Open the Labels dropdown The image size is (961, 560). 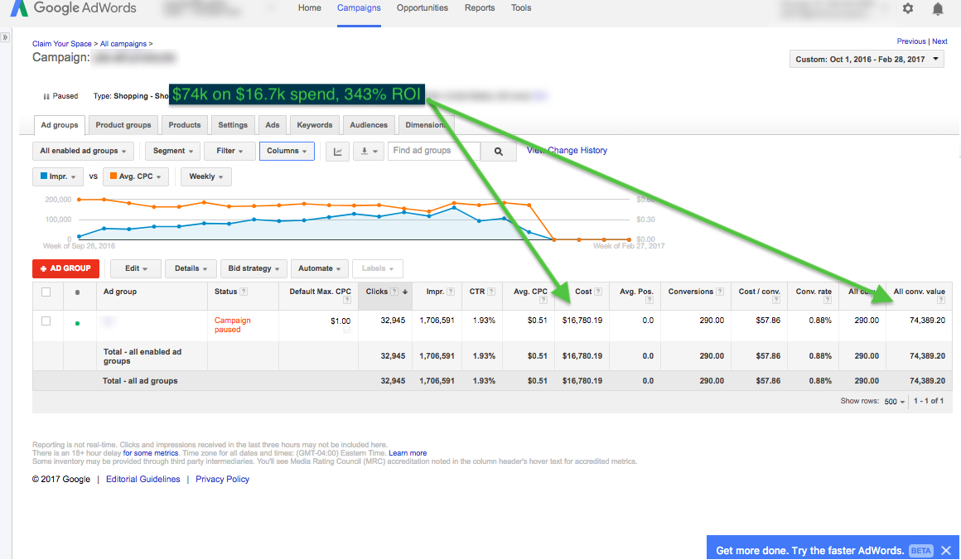point(378,268)
